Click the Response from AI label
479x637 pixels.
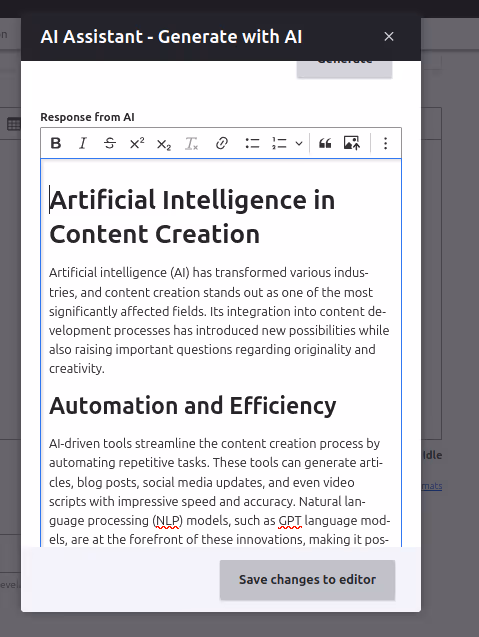pos(87,117)
